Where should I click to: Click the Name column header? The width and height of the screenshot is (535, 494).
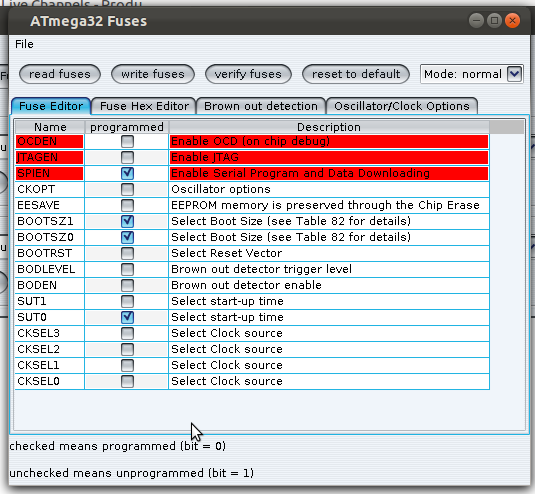coord(50,127)
